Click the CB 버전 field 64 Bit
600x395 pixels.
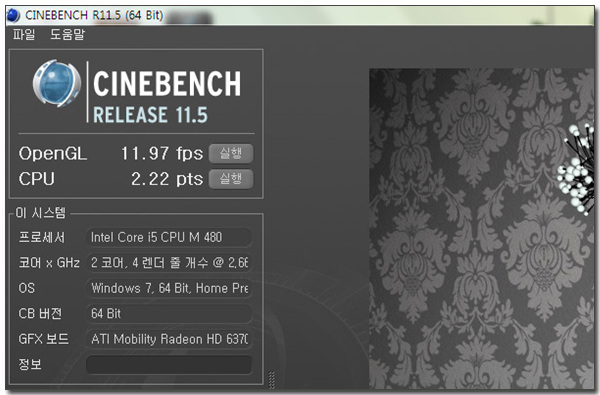pos(169,314)
